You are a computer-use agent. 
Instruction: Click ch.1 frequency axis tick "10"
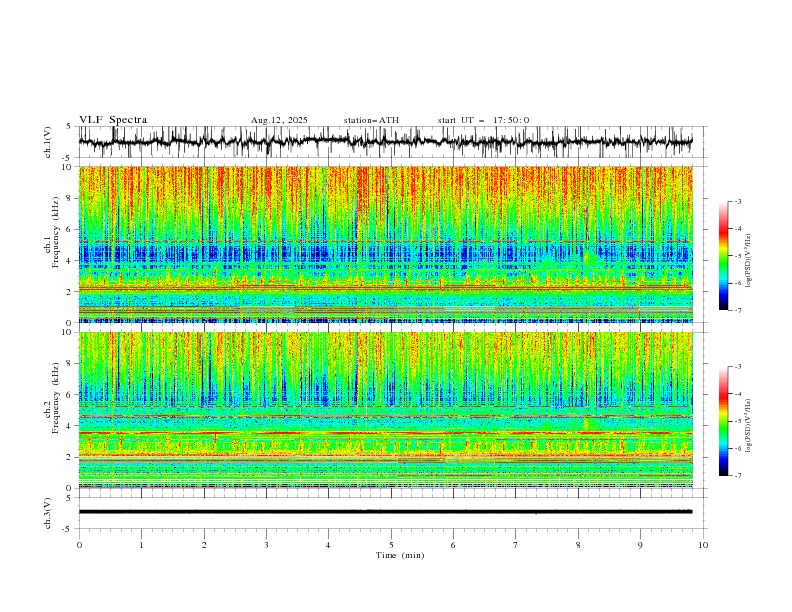pos(67,167)
